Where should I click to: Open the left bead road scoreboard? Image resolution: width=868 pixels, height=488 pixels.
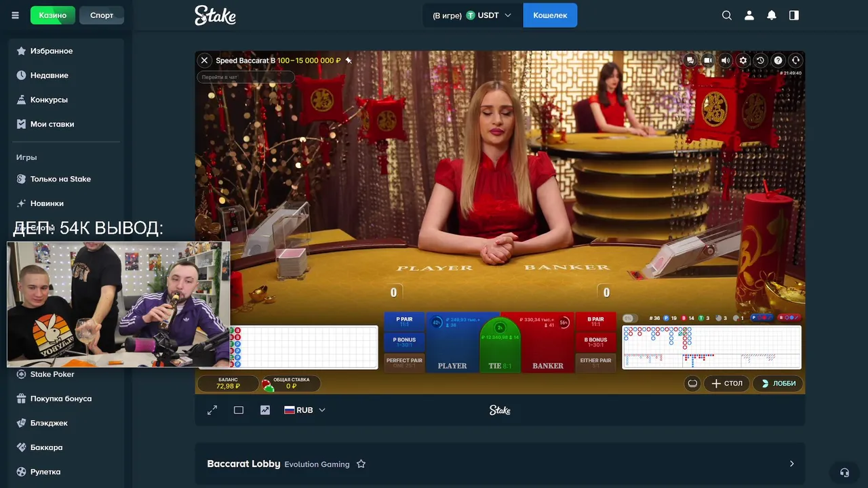click(304, 347)
